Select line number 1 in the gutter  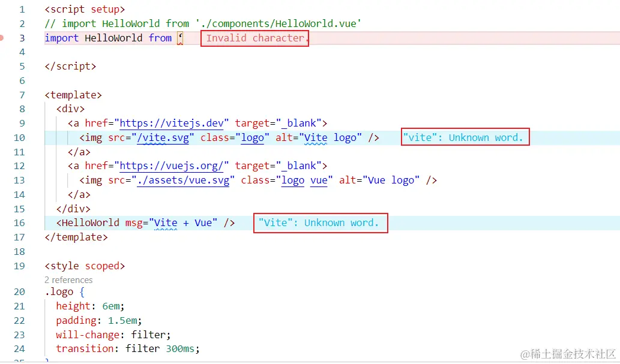click(22, 10)
